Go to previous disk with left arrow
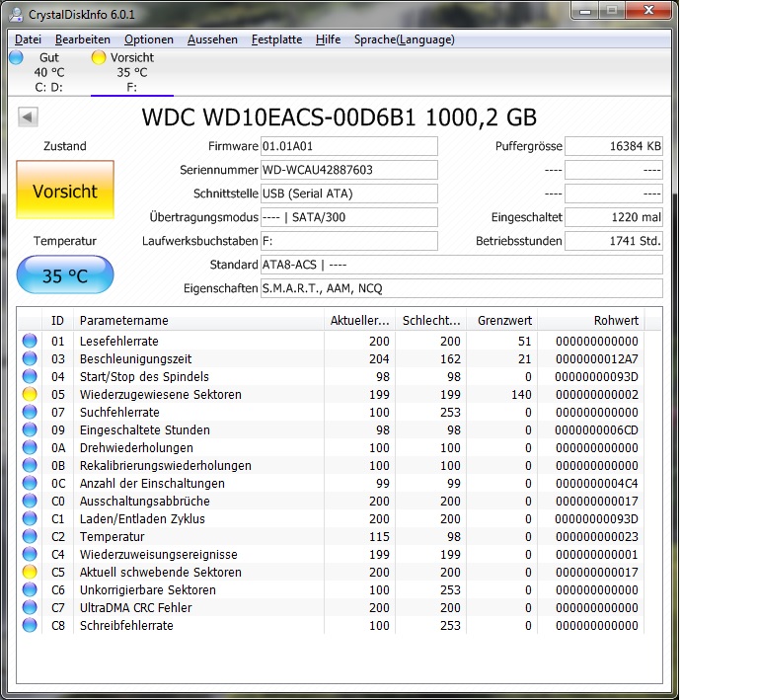Viewport: 758px width, 700px height. click(x=28, y=117)
